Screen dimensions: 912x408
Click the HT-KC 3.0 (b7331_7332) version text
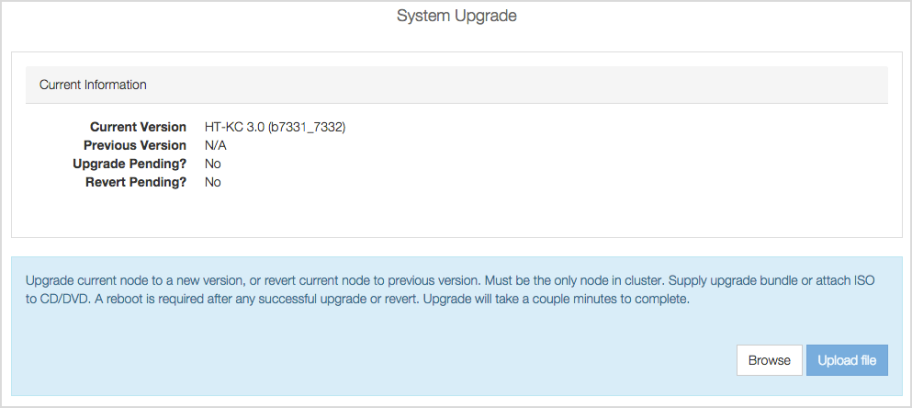click(275, 127)
